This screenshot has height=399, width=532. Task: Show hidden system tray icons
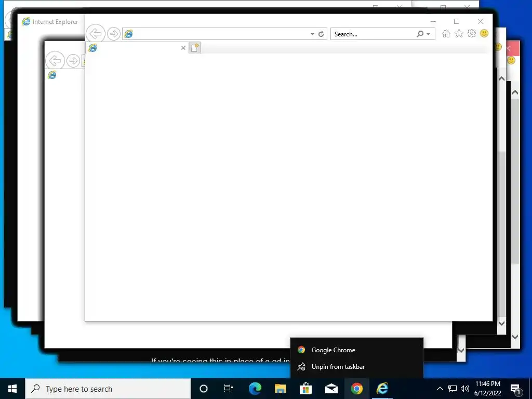440,389
